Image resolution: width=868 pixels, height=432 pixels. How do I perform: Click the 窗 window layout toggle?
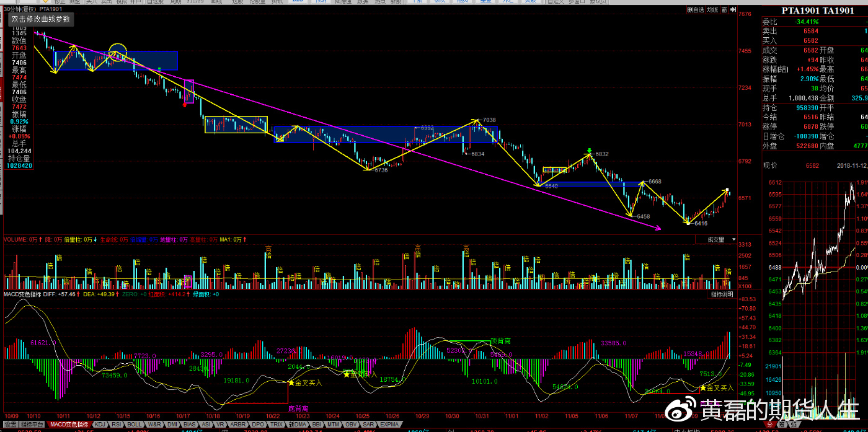click(x=724, y=10)
